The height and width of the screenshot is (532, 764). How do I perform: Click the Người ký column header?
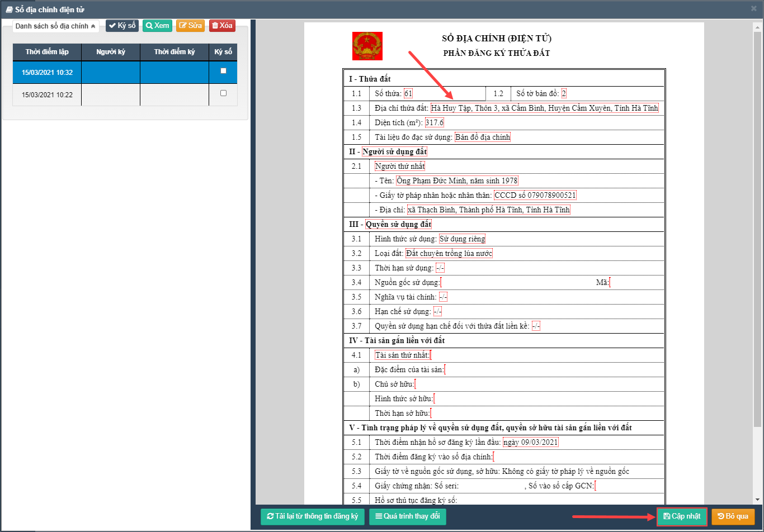pos(110,52)
